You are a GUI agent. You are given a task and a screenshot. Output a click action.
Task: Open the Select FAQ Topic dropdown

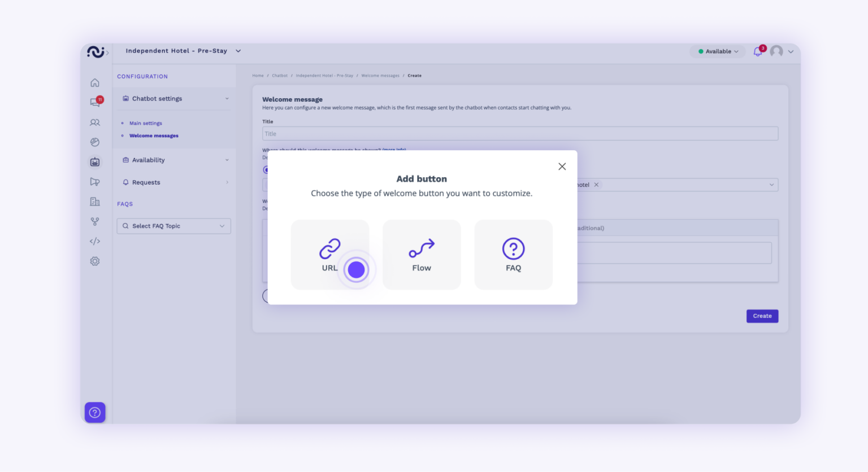tap(173, 226)
